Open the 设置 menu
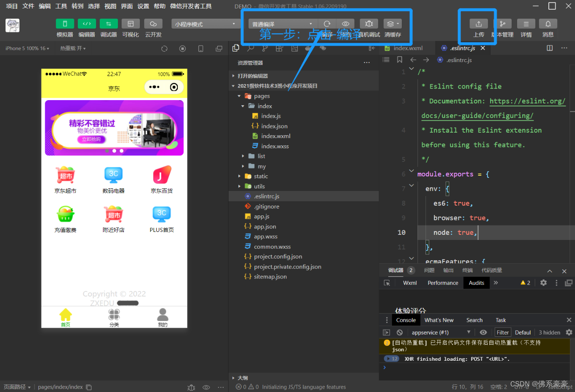This screenshot has width=575, height=392. point(143,6)
